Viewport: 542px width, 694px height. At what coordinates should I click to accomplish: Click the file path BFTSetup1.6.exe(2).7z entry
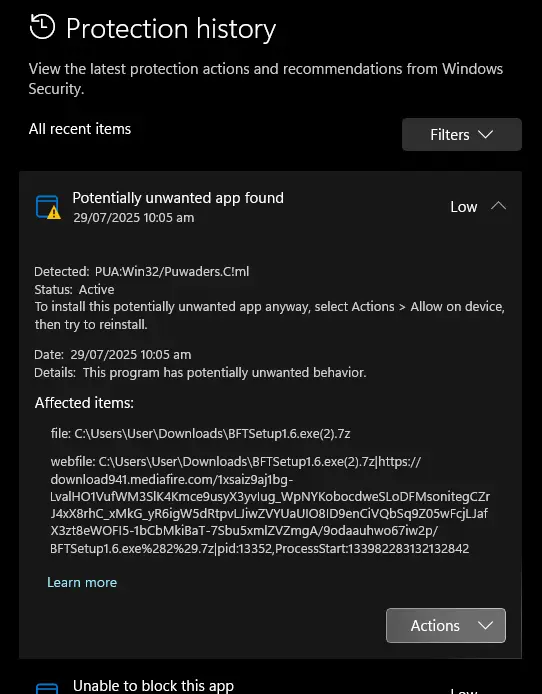click(x=200, y=433)
